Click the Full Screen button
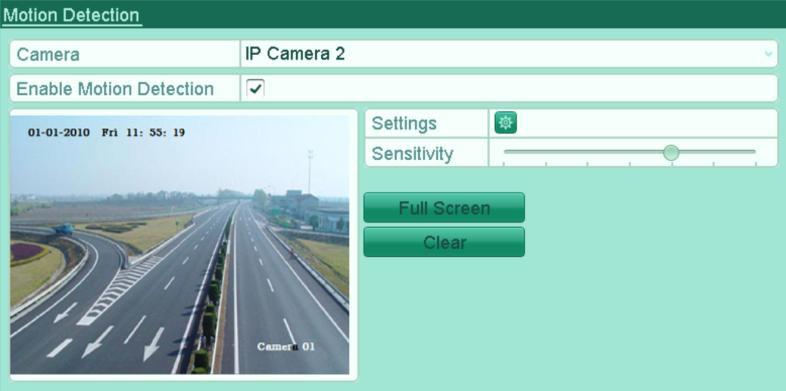Viewport: 786px width, 391px height. (444, 208)
